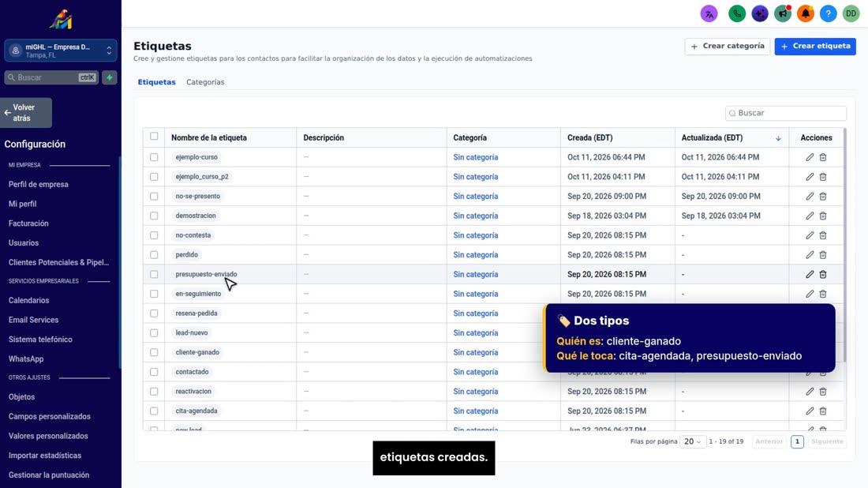868x488 pixels.
Task: Click the Crear categoría button
Action: 728,47
